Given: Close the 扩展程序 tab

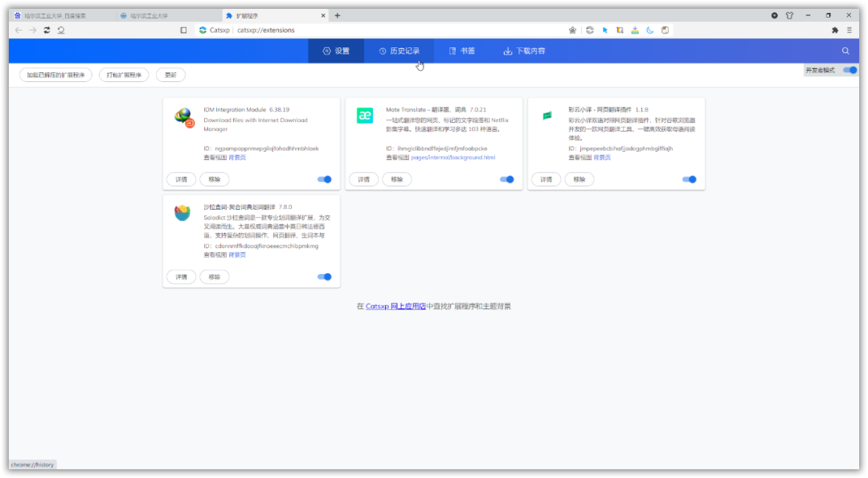Looking at the screenshot, I should pos(323,15).
